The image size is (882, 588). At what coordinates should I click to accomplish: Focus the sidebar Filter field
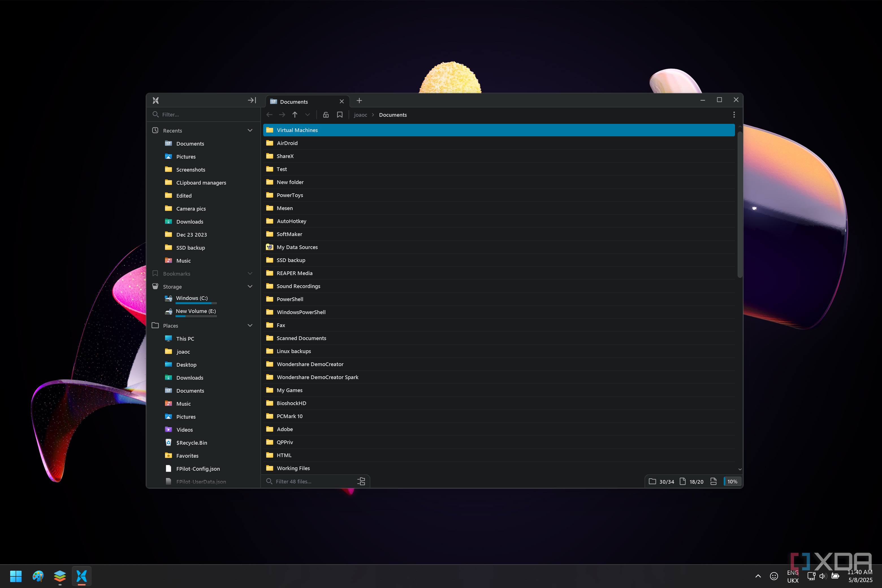[203, 114]
